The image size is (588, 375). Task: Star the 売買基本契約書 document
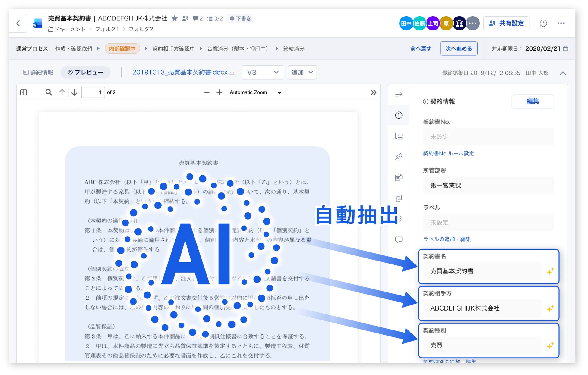point(174,19)
